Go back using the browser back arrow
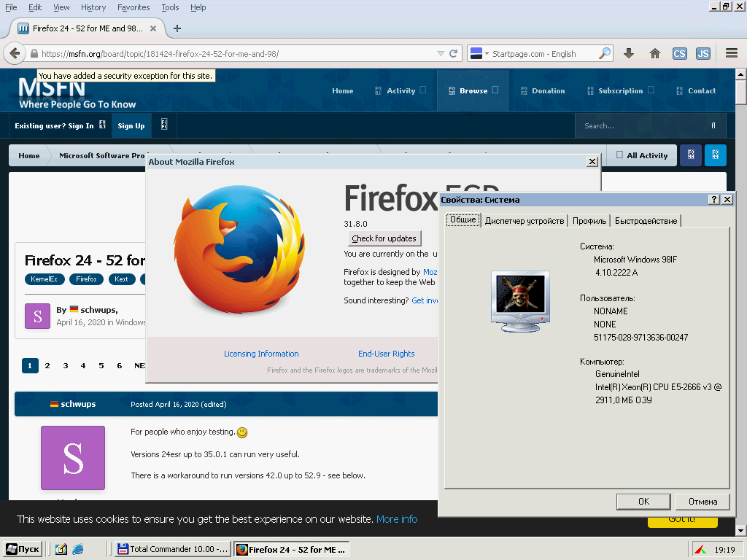Screen dimensions: 747x560 [15, 53]
